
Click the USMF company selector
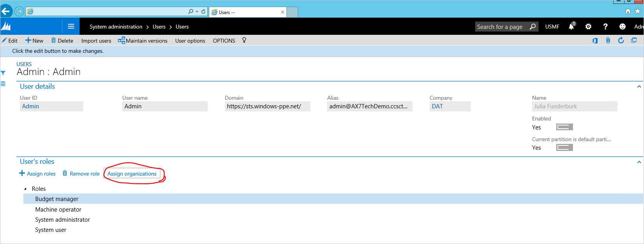[552, 27]
